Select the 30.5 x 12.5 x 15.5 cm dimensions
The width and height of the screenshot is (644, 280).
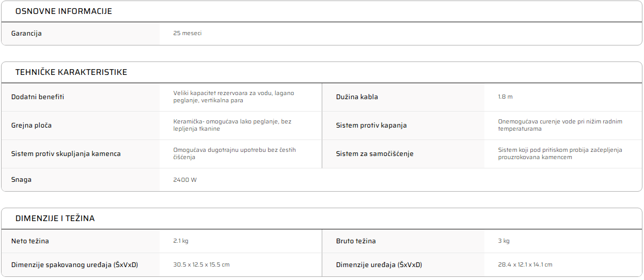pos(201,265)
